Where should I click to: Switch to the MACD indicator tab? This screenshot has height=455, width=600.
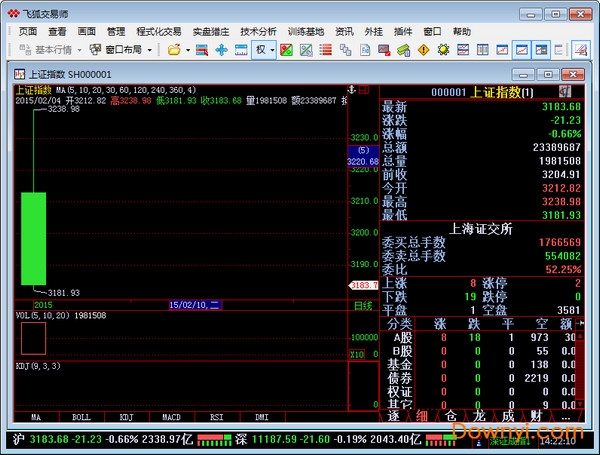[173, 416]
